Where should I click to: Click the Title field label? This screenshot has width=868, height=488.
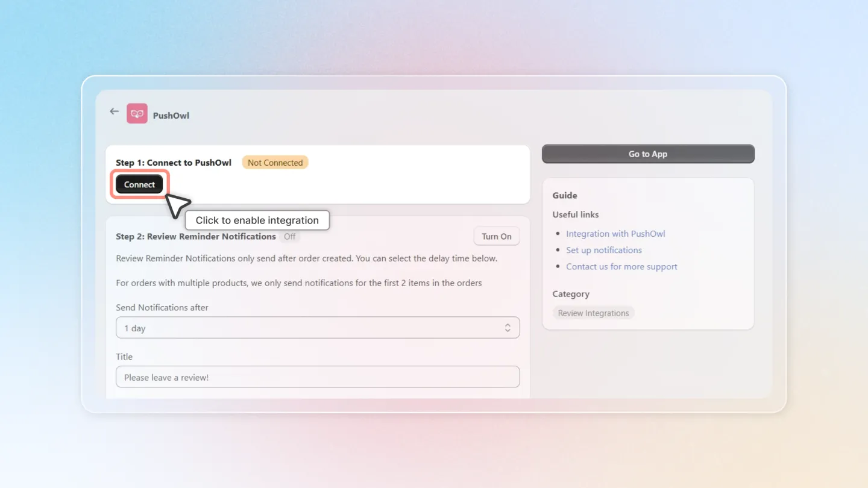124,357
